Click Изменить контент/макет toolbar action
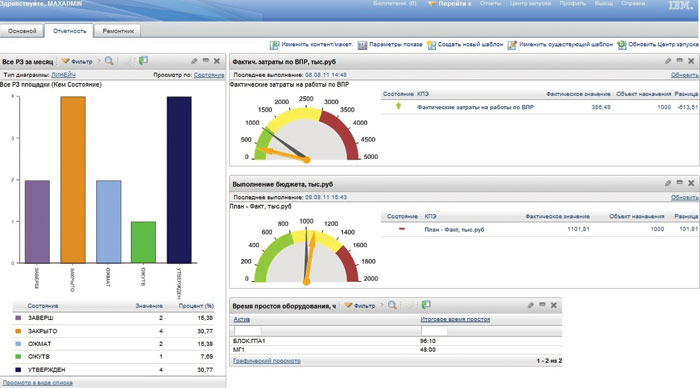This screenshot has width=700, height=388. (x=311, y=45)
